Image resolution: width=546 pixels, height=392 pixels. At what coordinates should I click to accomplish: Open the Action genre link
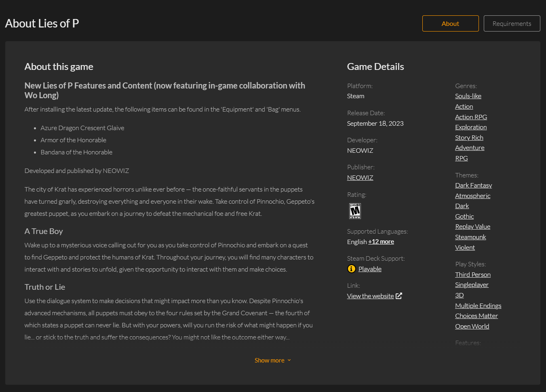click(464, 107)
